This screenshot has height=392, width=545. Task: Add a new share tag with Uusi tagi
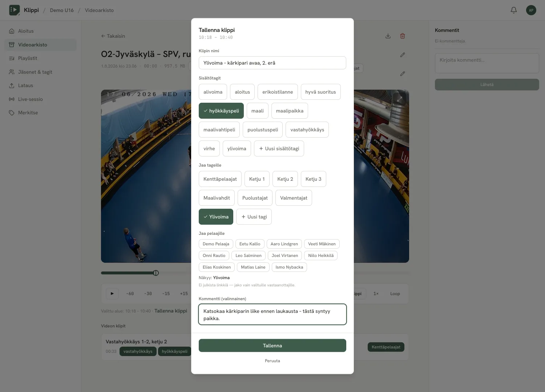tap(254, 217)
